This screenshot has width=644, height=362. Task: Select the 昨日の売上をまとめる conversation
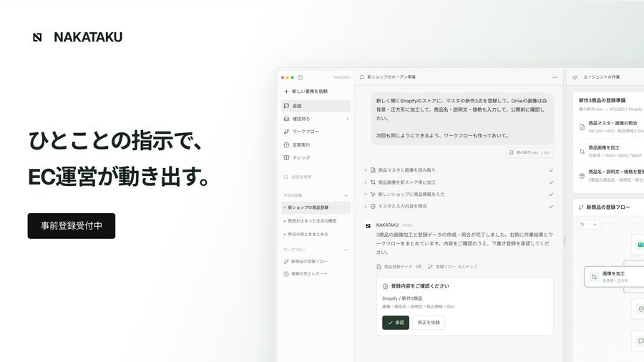316,235
